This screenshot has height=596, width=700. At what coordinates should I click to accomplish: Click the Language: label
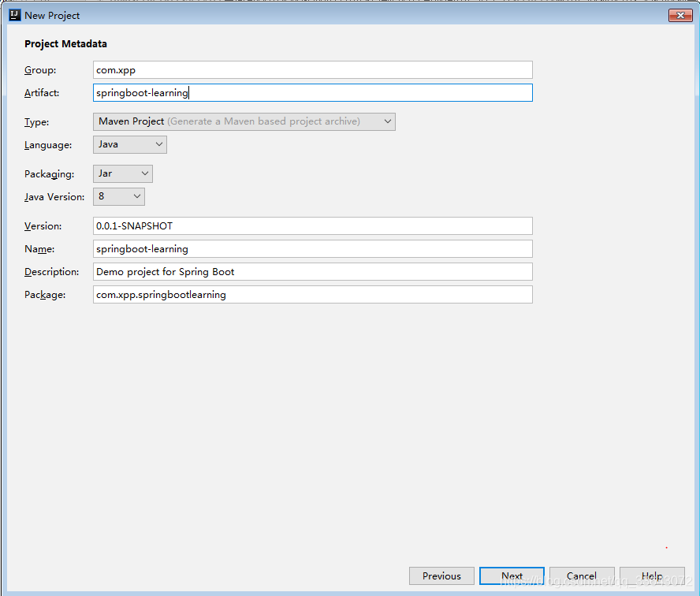tap(48, 145)
